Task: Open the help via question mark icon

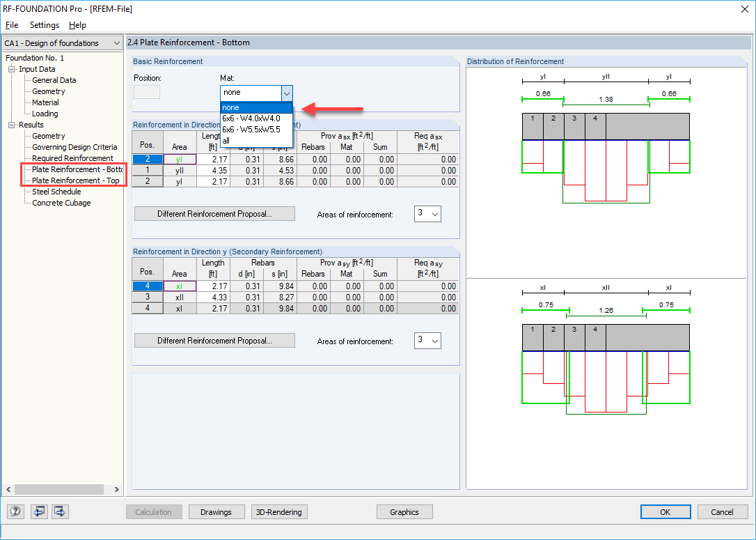Action: [15, 511]
